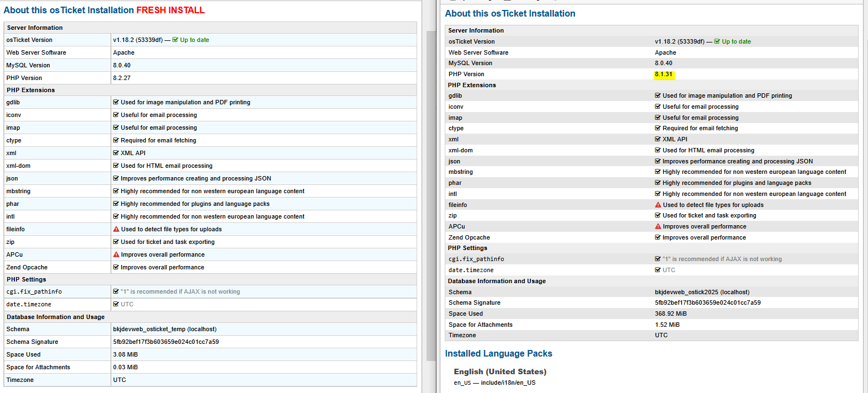The image size is (868, 393).
Task: Click date.timezone UTC checkmark in right panel
Action: pyautogui.click(x=658, y=270)
